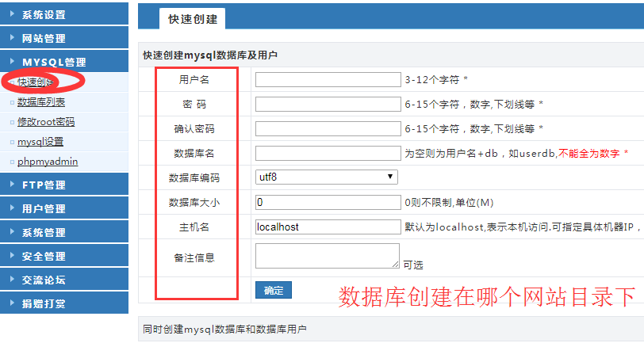
Task: Select the 快速创建 sidebar link
Action: tap(36, 82)
